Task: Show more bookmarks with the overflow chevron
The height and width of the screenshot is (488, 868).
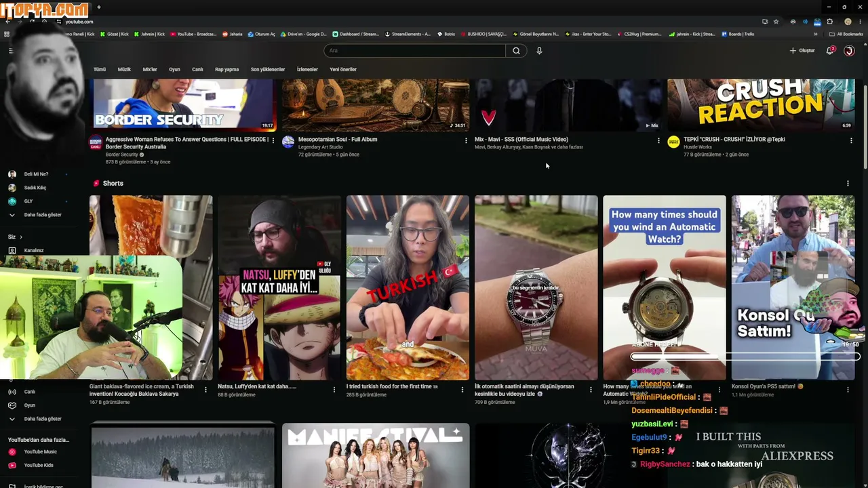Action: click(816, 34)
